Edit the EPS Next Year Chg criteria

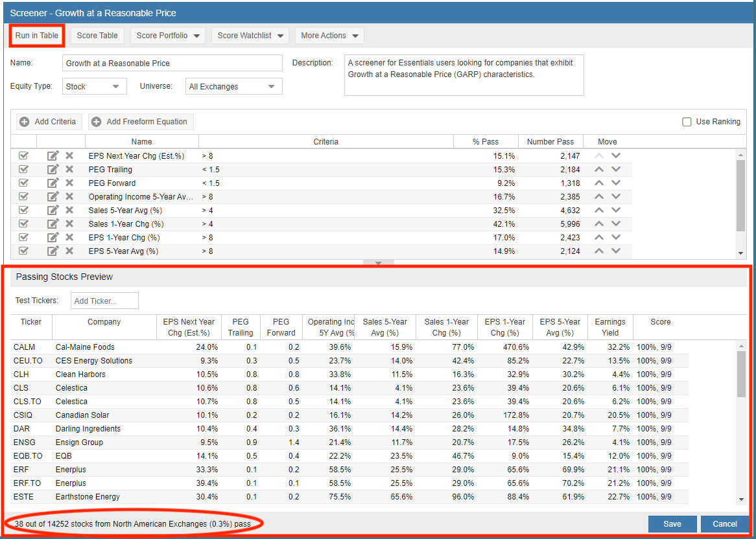53,156
